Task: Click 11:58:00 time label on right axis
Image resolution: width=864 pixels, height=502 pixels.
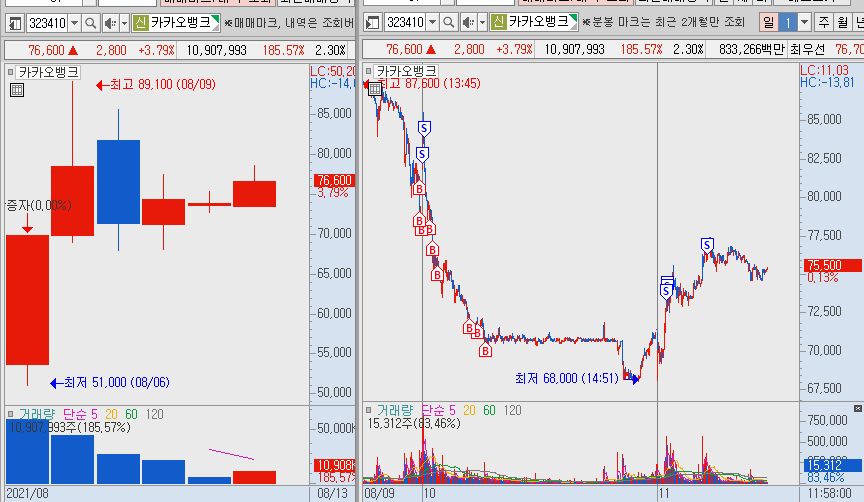Action: pos(830,493)
